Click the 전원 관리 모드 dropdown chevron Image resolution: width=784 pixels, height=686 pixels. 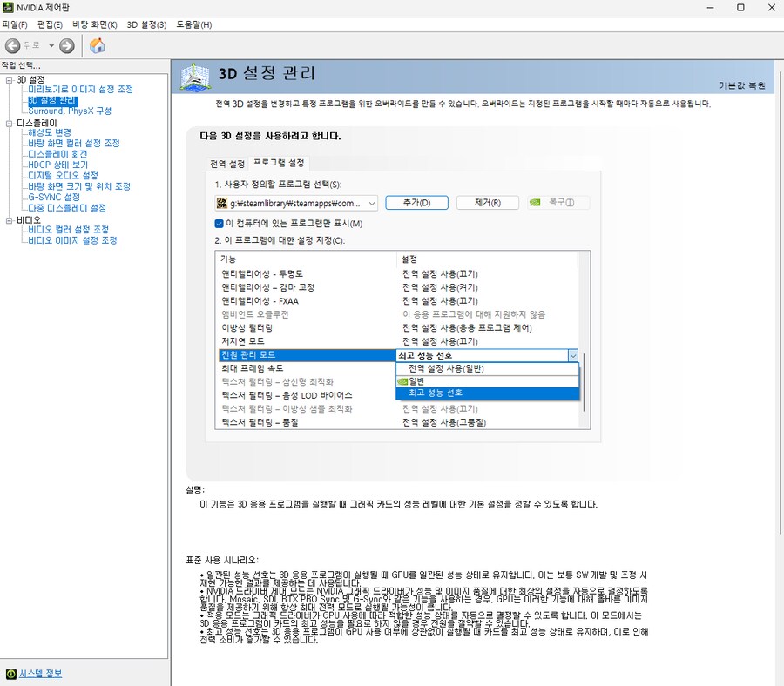coord(573,355)
